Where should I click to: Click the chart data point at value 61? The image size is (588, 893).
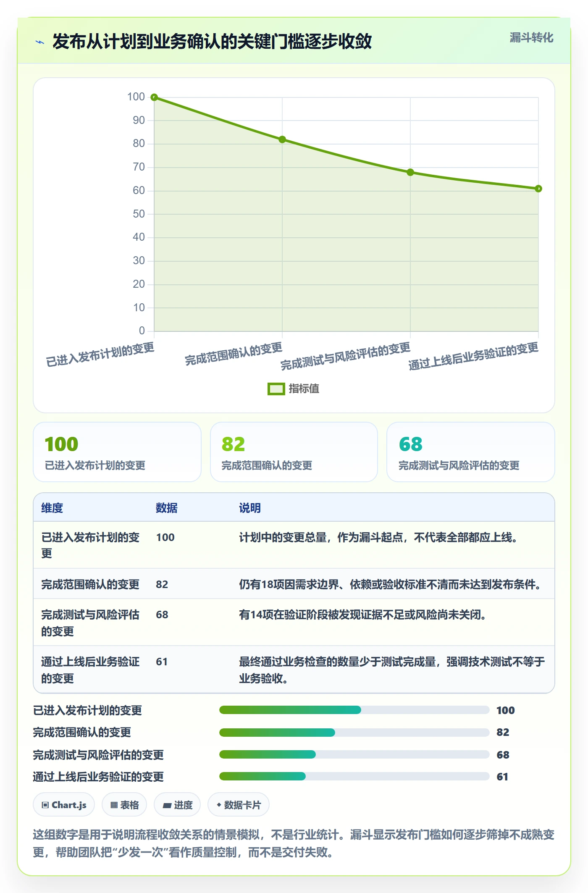pyautogui.click(x=538, y=189)
